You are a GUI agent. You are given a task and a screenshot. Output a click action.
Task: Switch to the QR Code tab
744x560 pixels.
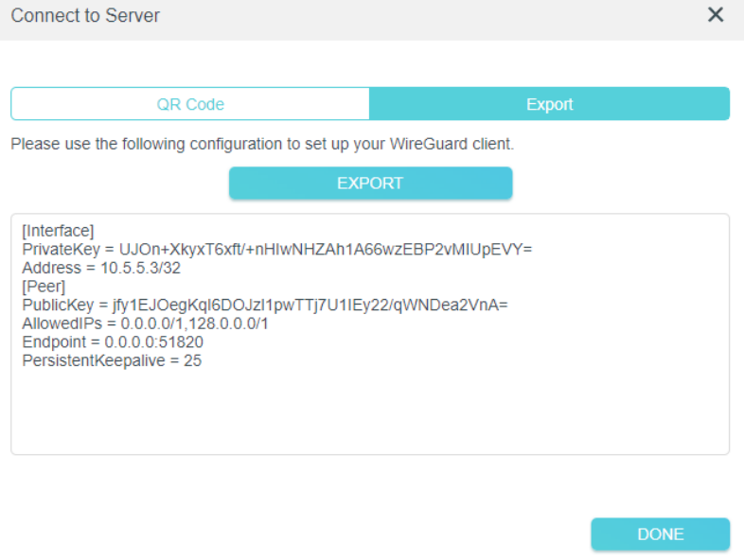point(190,104)
